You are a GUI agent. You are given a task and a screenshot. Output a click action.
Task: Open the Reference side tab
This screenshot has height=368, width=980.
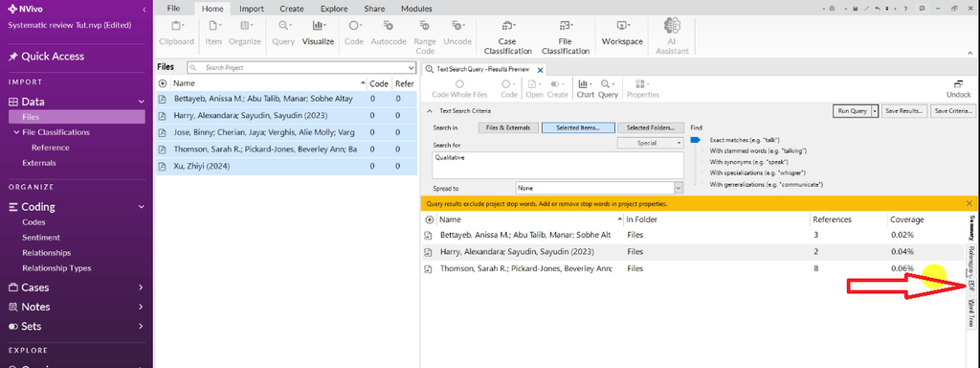tap(970, 261)
